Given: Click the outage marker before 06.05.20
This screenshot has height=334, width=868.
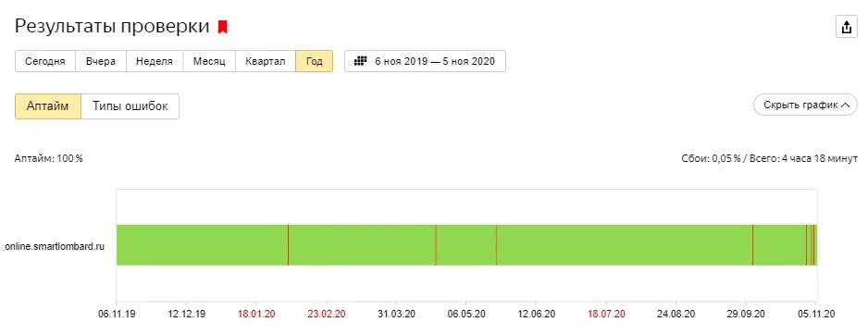Looking at the screenshot, I should [x=436, y=245].
